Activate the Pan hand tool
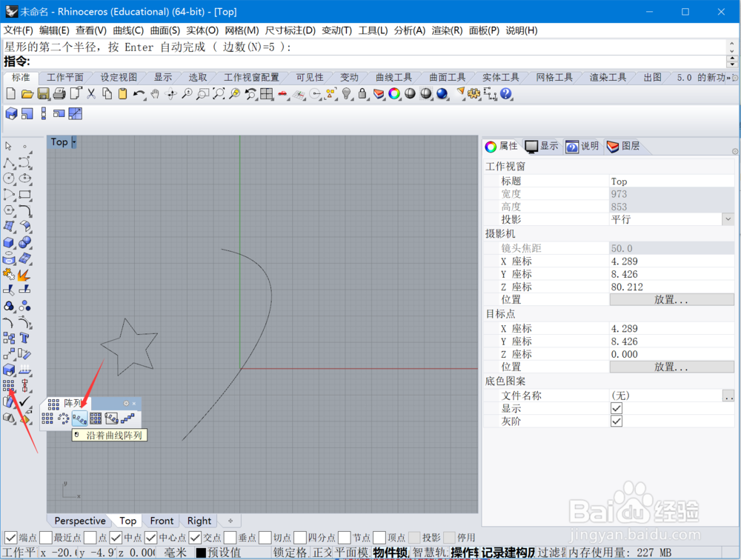 point(155,93)
